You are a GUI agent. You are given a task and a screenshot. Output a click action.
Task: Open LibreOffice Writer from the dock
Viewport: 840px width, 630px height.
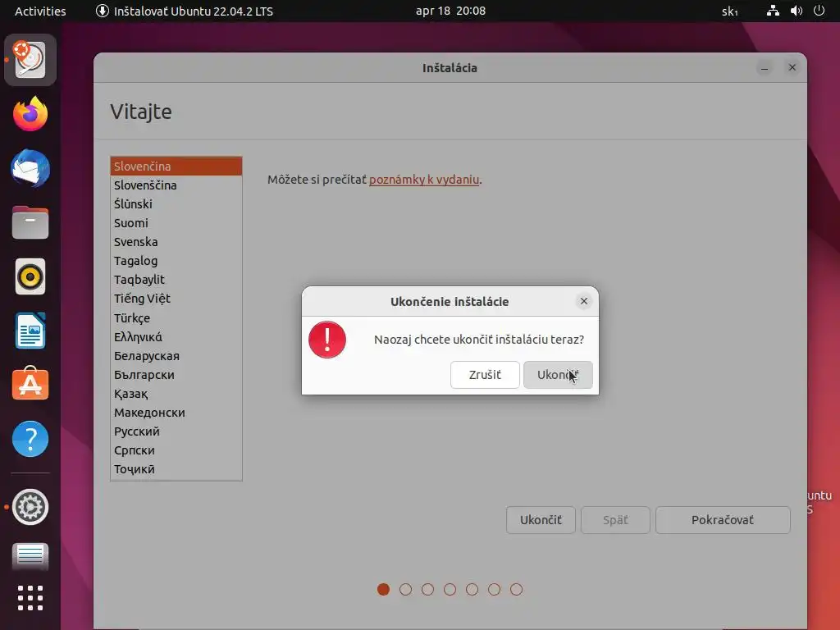30,331
